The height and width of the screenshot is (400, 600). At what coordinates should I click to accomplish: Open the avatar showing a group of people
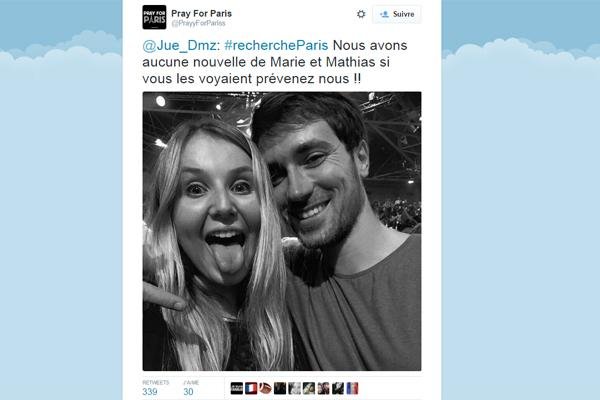[323, 388]
